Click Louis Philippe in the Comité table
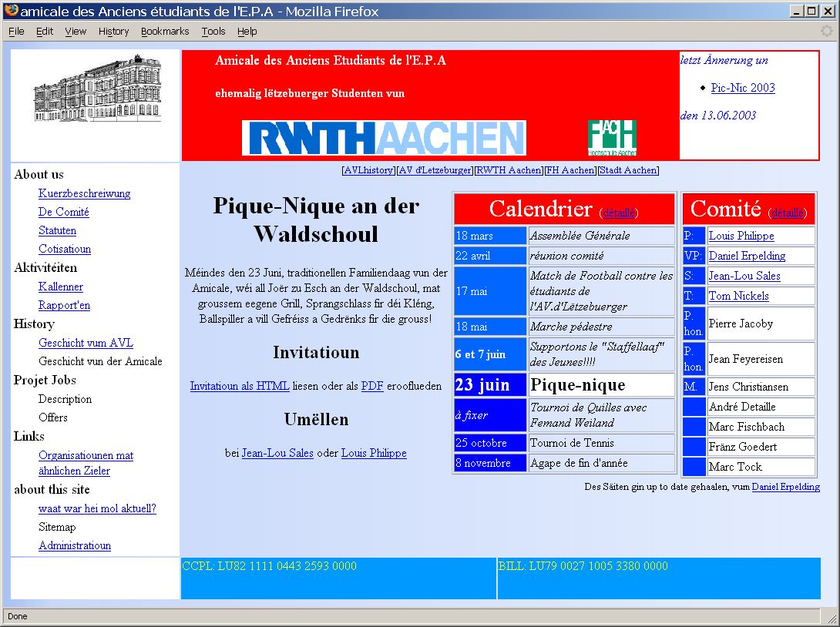The image size is (840, 627). tap(741, 236)
